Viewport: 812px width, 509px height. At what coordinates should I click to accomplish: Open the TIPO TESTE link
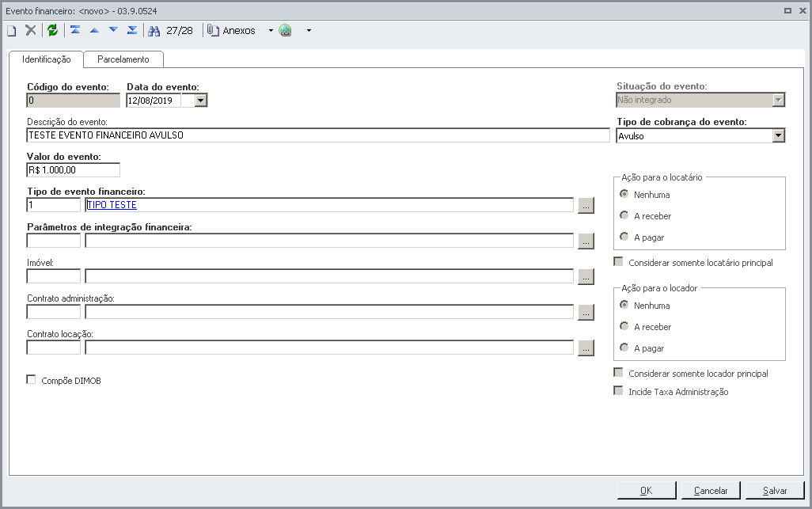point(112,204)
